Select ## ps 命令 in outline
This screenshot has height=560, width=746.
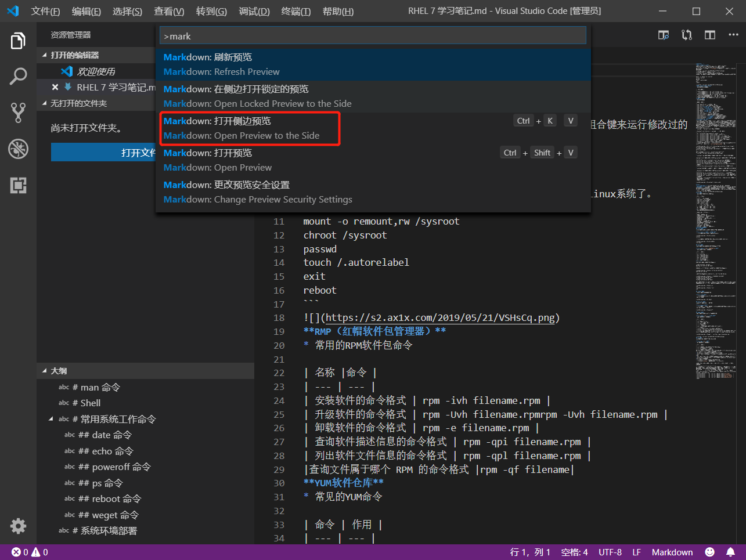pyautogui.click(x=100, y=483)
